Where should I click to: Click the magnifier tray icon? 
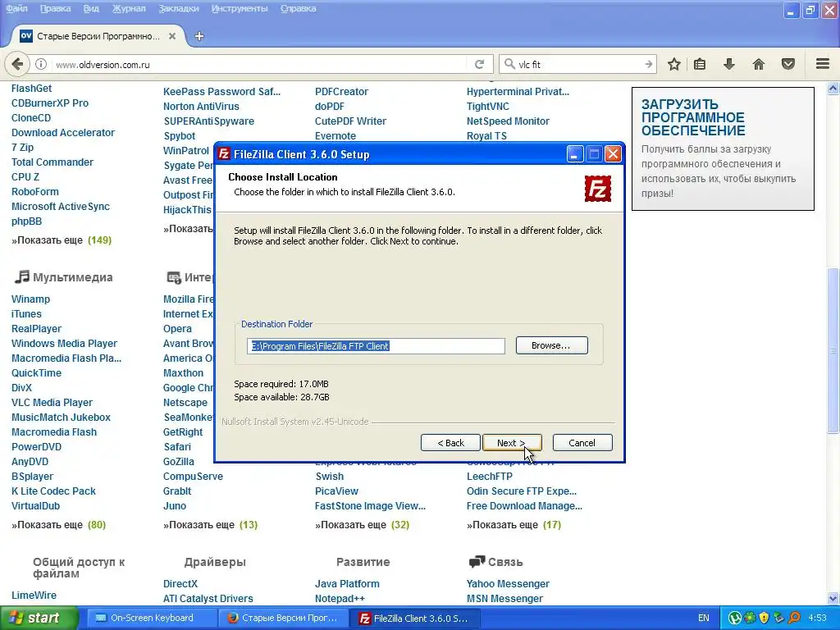pos(794,618)
